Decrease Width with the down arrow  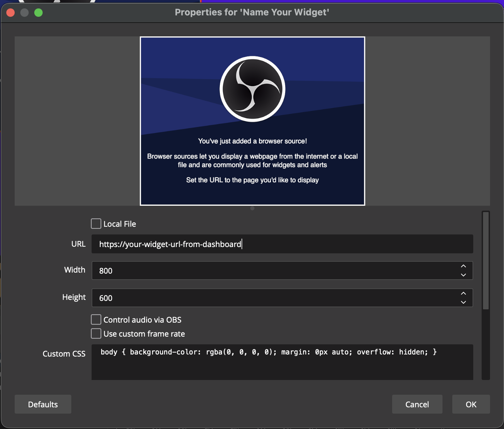pyautogui.click(x=463, y=275)
